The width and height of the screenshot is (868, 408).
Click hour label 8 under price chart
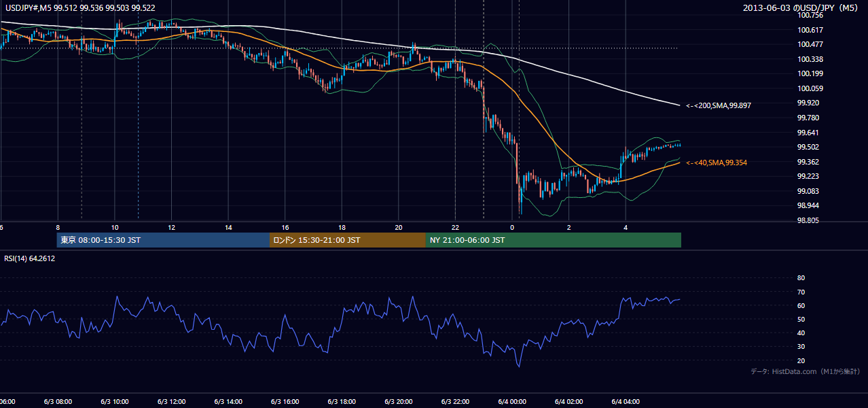point(58,228)
